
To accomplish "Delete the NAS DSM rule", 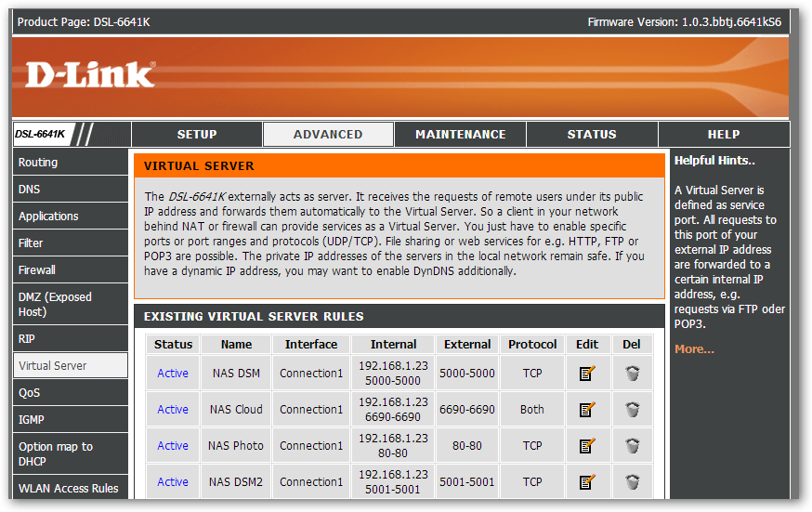I will point(632,374).
